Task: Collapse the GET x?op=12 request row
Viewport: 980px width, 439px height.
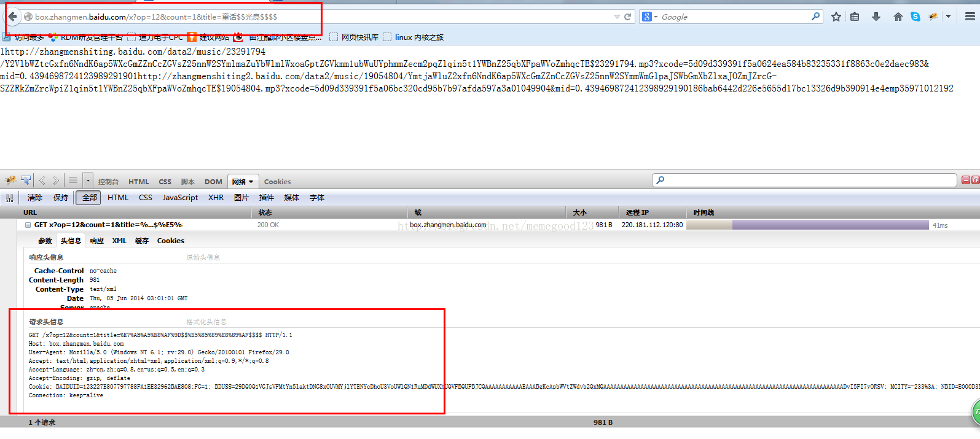Action: point(28,225)
